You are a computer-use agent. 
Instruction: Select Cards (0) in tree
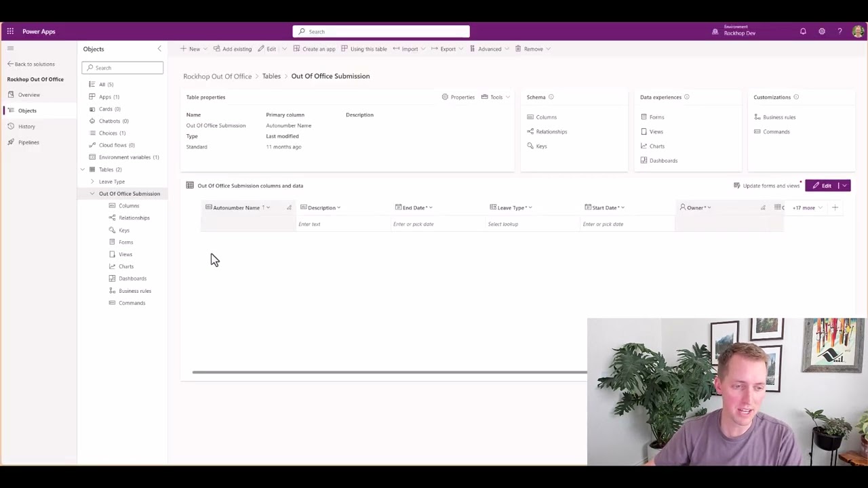tap(104, 109)
